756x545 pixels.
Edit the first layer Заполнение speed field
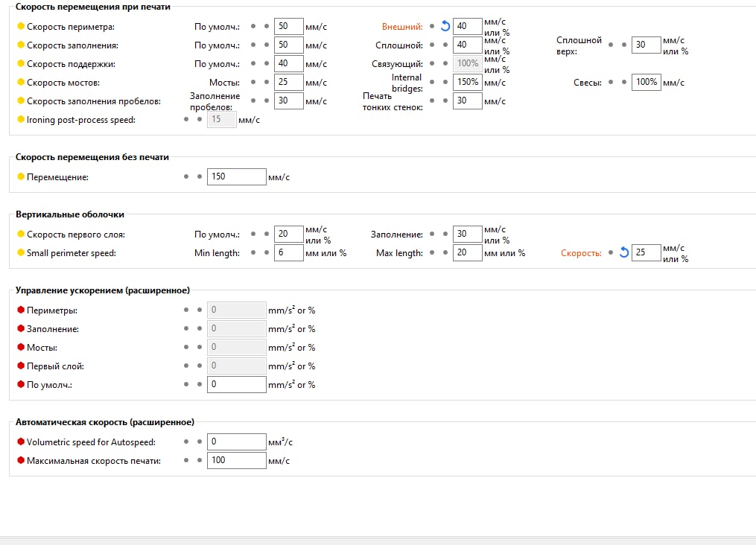click(x=468, y=235)
